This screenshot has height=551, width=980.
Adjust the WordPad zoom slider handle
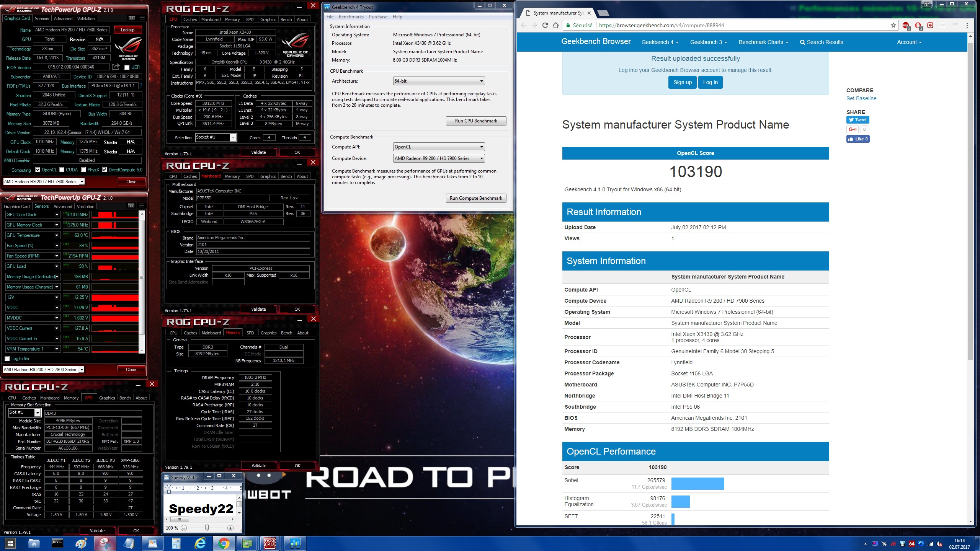coord(207,528)
